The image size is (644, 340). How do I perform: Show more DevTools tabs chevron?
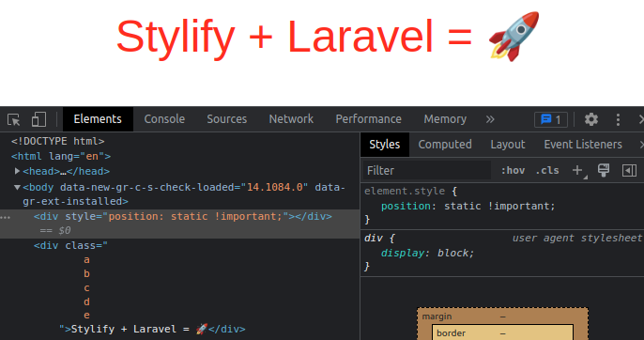pos(490,119)
